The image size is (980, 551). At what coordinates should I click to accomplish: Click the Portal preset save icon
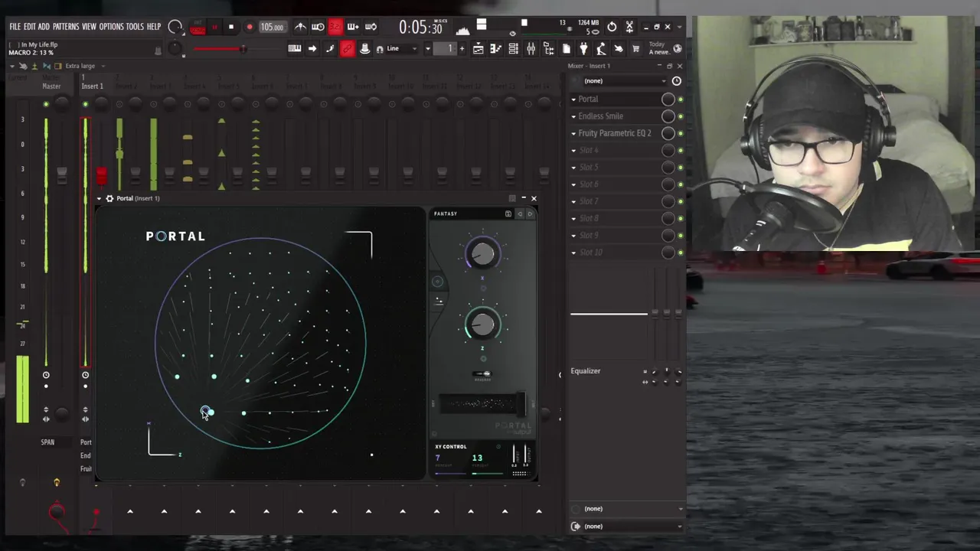point(508,214)
